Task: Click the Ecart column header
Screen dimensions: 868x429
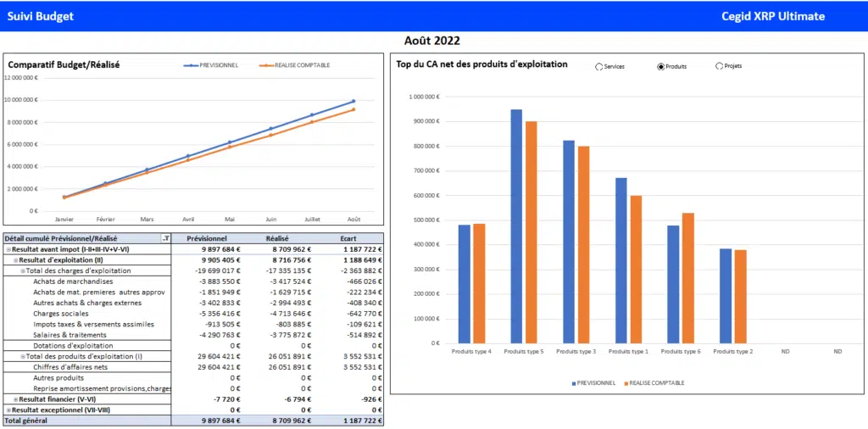Action: (348, 239)
